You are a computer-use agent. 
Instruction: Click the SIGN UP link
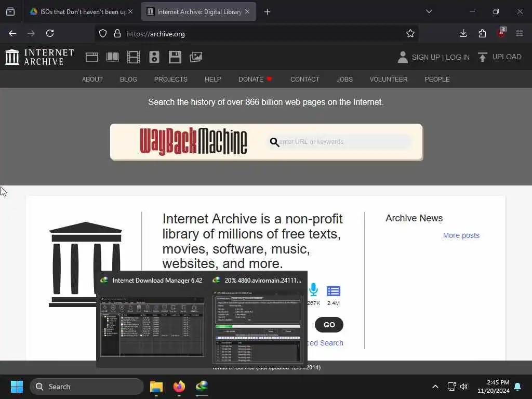tap(425, 57)
